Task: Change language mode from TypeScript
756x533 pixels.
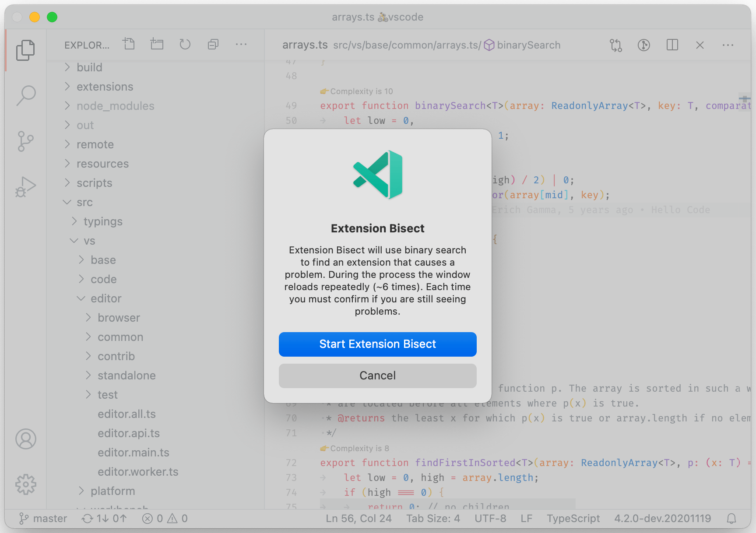Action: 573,519
